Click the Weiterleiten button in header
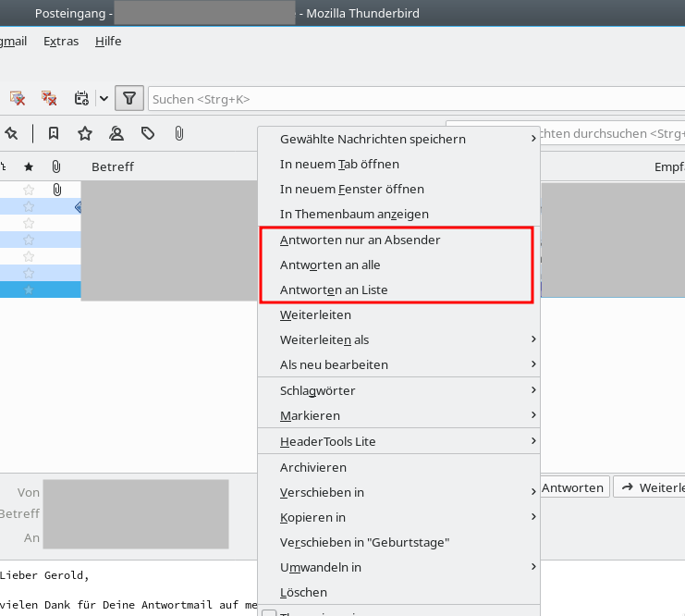 coord(650,487)
